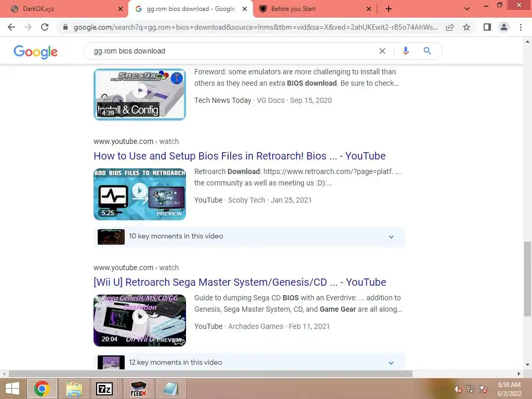The height and width of the screenshot is (399, 532).
Task: Click into the Google search input field
Action: click(234, 51)
